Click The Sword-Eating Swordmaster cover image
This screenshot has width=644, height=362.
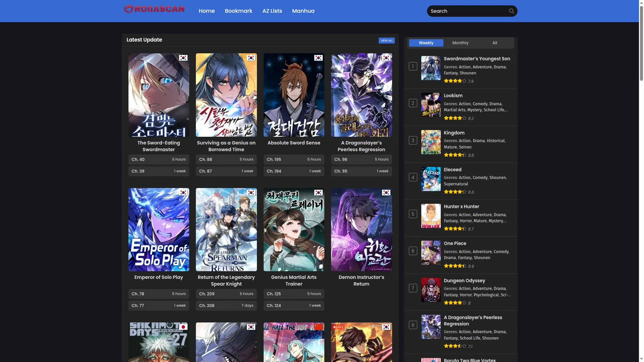point(159,95)
